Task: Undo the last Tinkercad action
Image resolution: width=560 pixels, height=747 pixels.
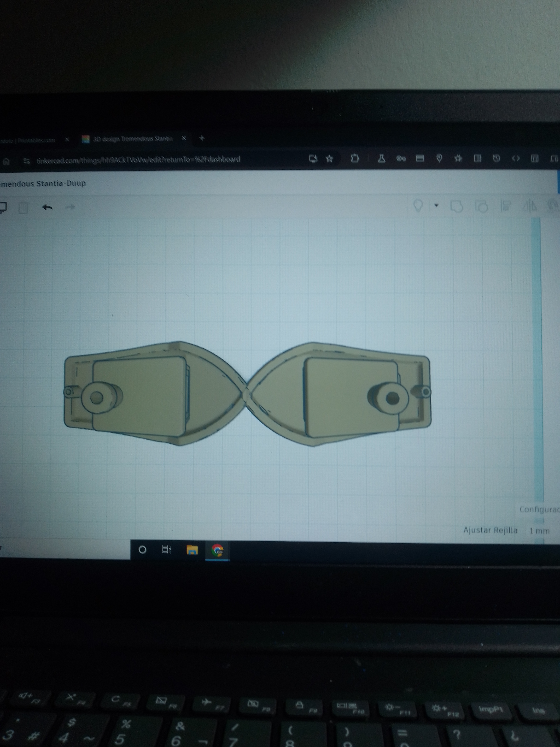Action: (x=47, y=207)
